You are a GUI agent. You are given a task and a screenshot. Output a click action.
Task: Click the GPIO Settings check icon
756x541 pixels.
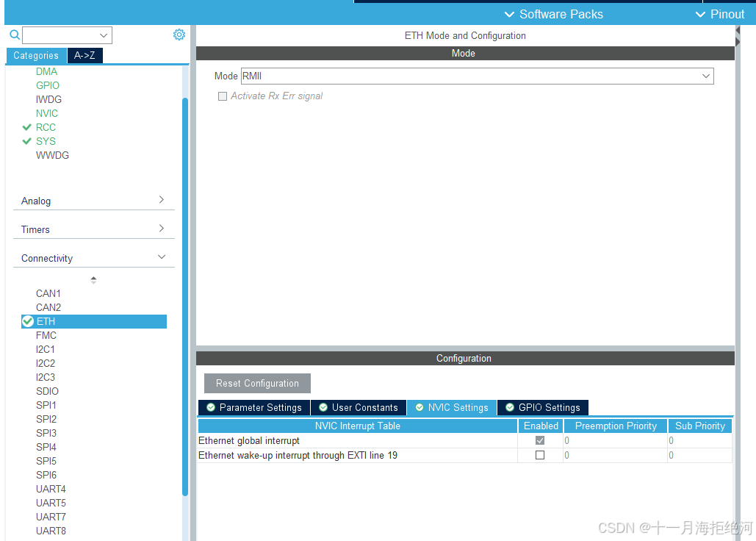point(510,407)
